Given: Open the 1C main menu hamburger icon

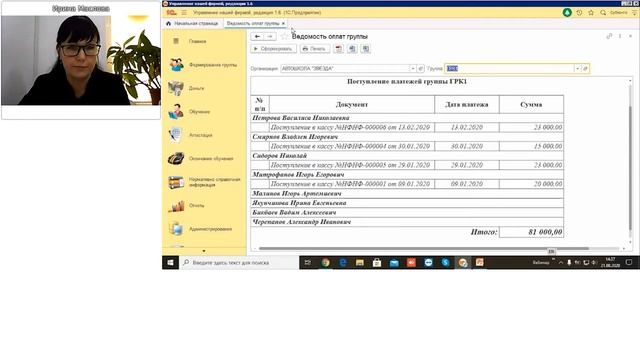Looking at the screenshot, I should 184,13.
